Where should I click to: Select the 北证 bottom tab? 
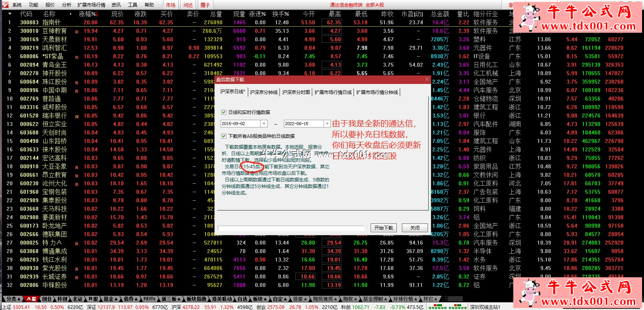pyautogui.click(x=78, y=299)
